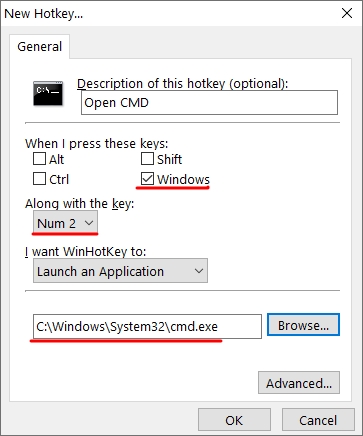Cancel the new hotkey dialog
The image size is (363, 436).
tap(318, 420)
